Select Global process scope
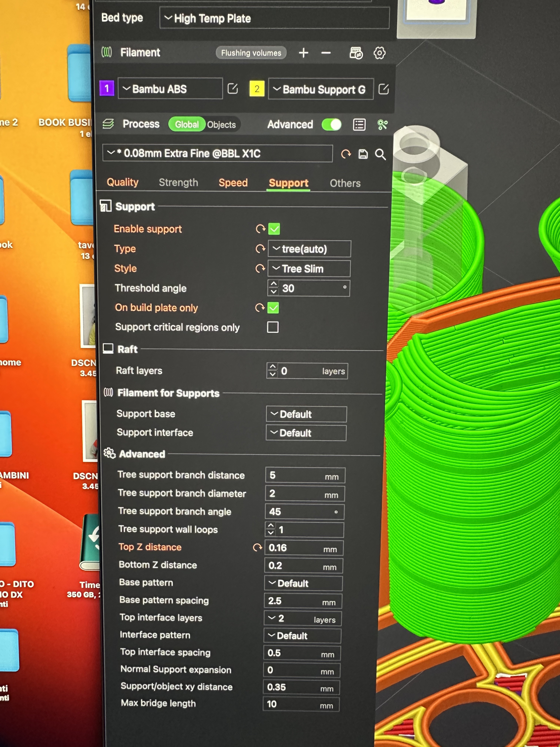The height and width of the screenshot is (747, 560). [187, 124]
